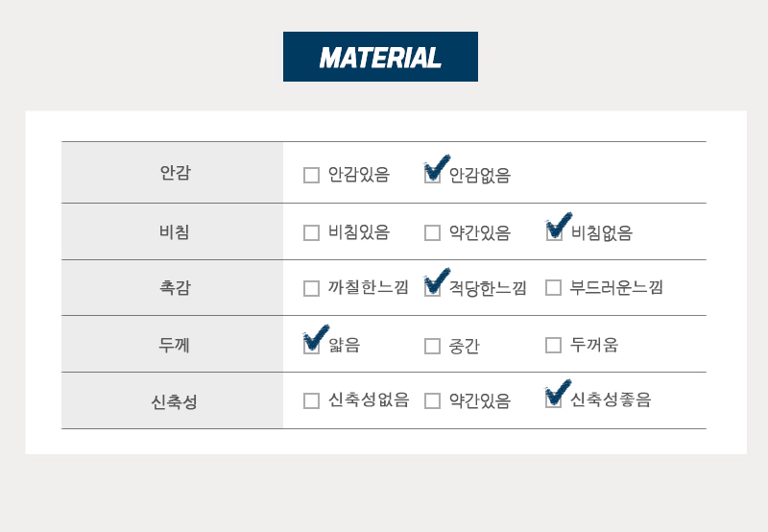Select the 안감 row label
The image size is (768, 532).
point(173,173)
